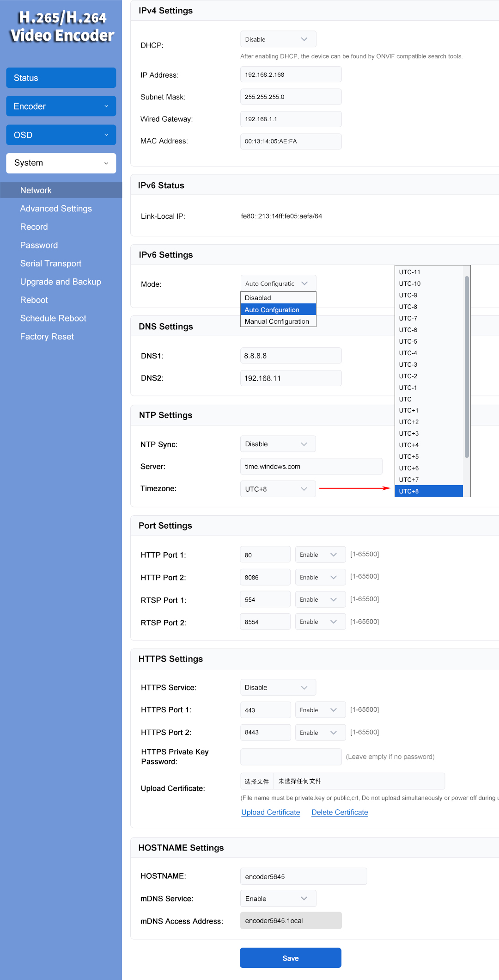Open the mDNS Service dropdown
The width and height of the screenshot is (499, 980).
[278, 899]
